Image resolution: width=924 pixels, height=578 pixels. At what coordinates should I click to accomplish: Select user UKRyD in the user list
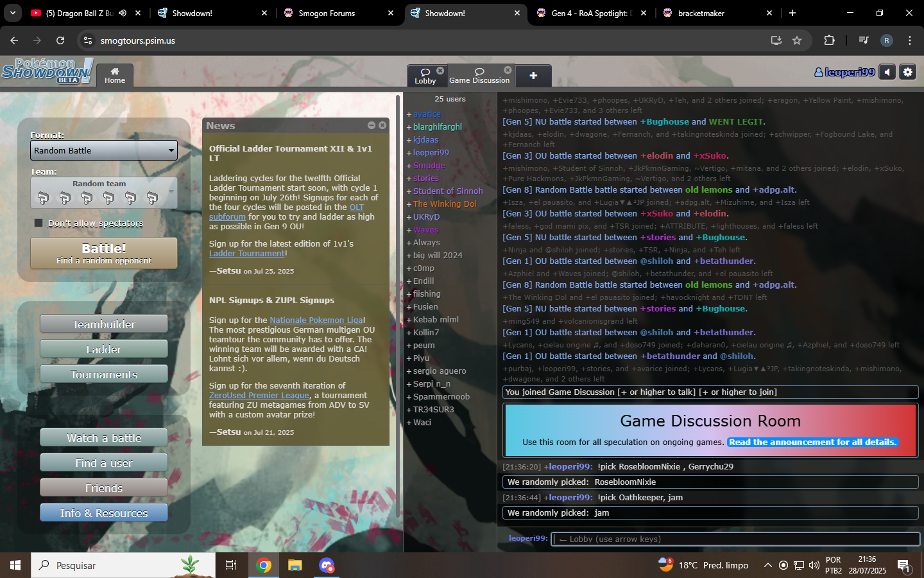point(426,217)
